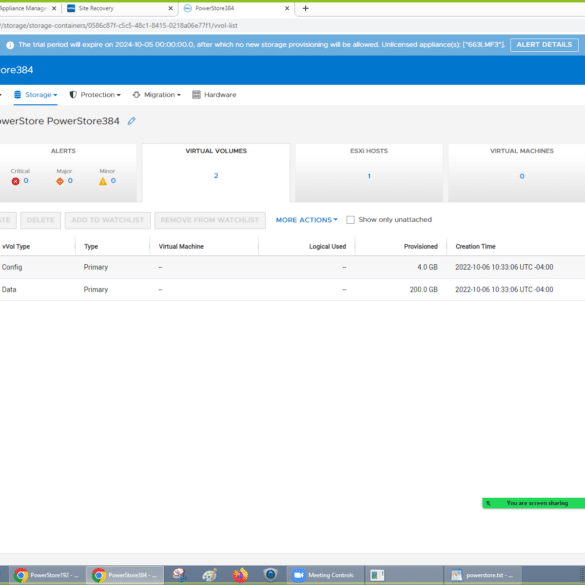Image resolution: width=585 pixels, height=585 pixels.
Task: Click the REMOVE FROM WATCHLIST button
Action: (210, 220)
